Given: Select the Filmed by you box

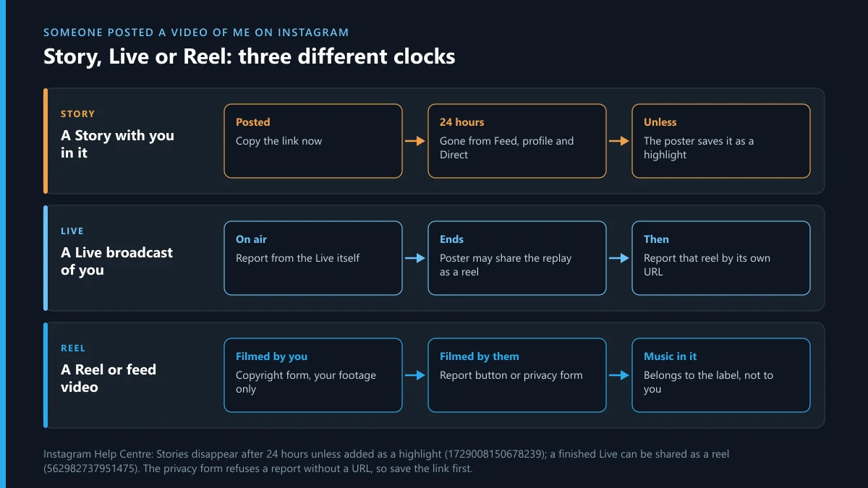Looking at the screenshot, I should 313,375.
